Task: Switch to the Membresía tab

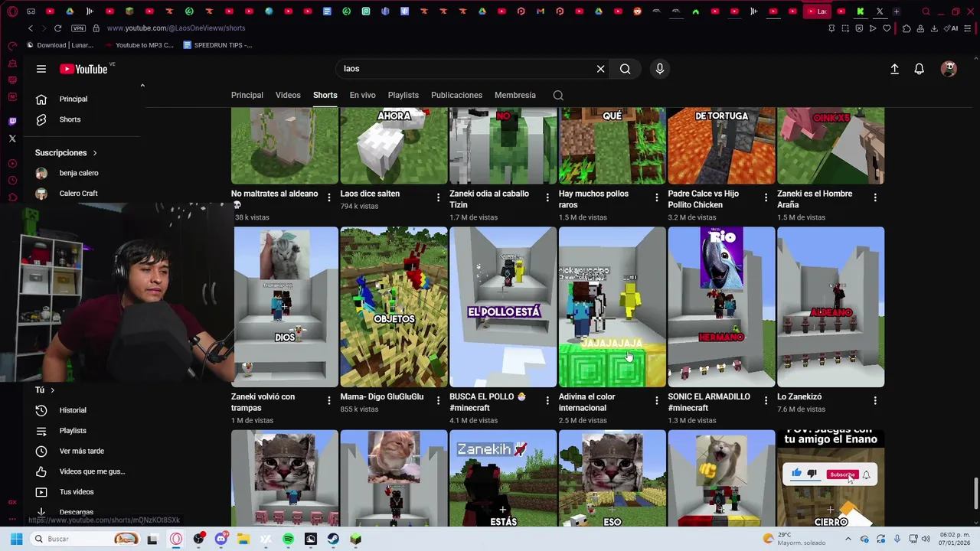Action: (x=515, y=95)
